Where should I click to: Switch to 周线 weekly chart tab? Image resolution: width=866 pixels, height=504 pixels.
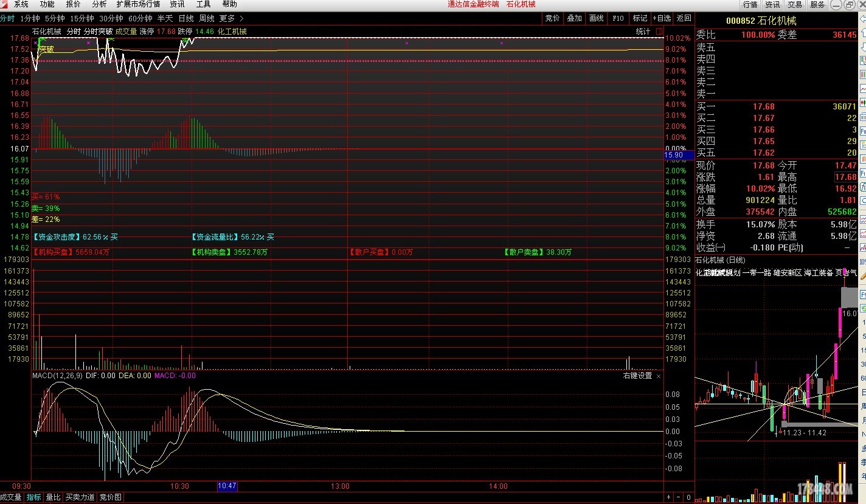(206, 18)
